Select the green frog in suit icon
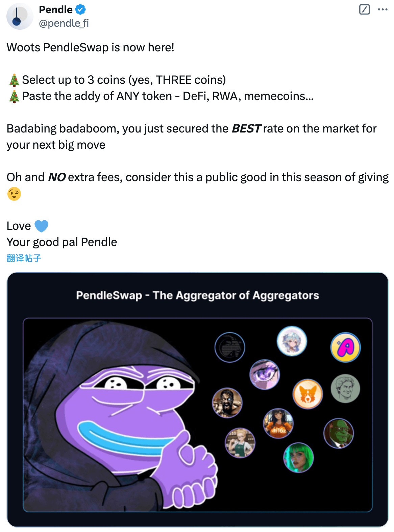The width and height of the screenshot is (394, 532). click(x=339, y=433)
